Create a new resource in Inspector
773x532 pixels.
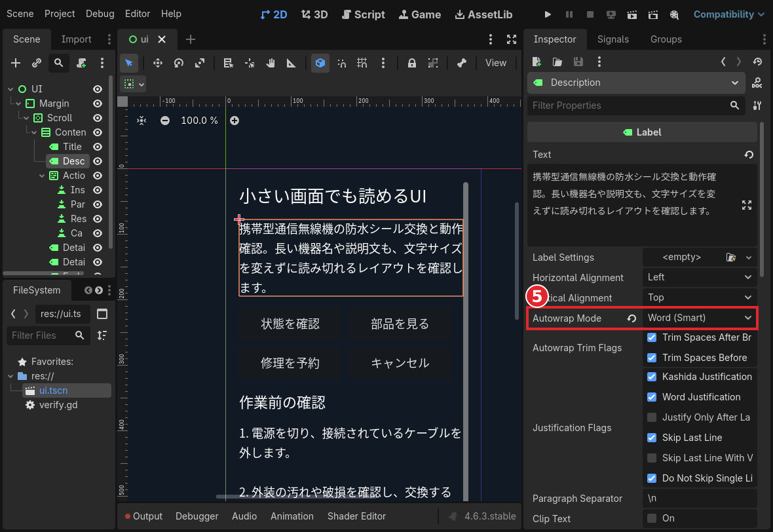click(537, 62)
